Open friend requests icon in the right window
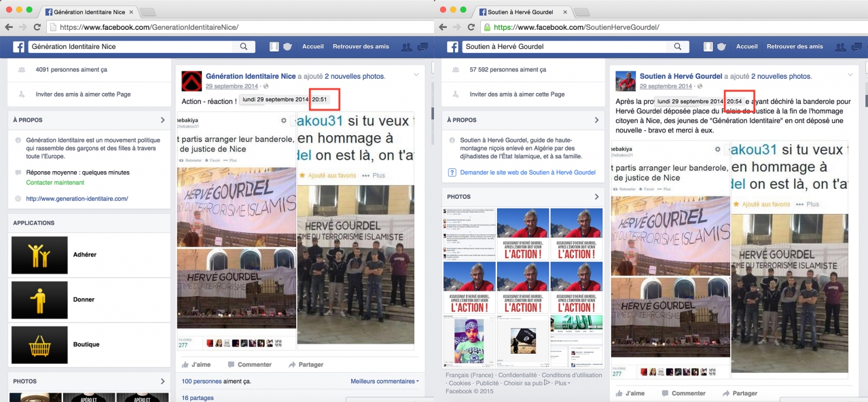Viewport: 868px width, 402px height. (x=840, y=47)
